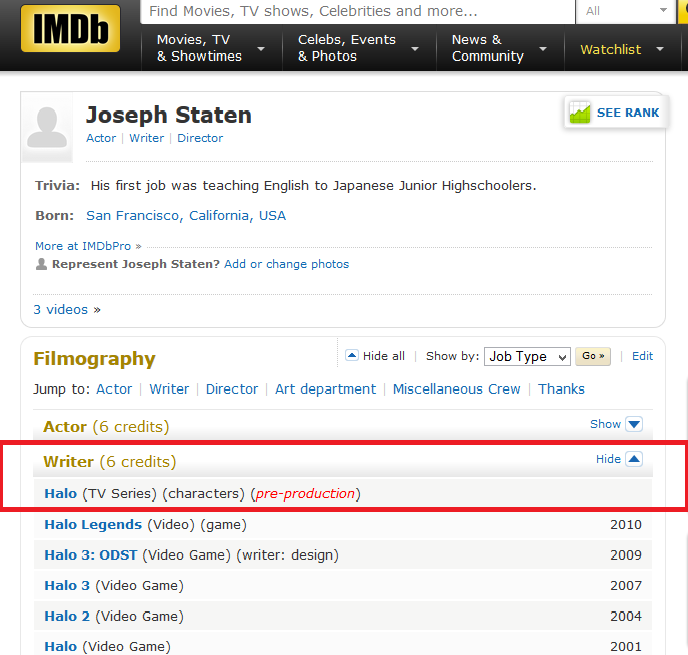
Task: Click the Edit filmography link
Action: pyautogui.click(x=642, y=356)
